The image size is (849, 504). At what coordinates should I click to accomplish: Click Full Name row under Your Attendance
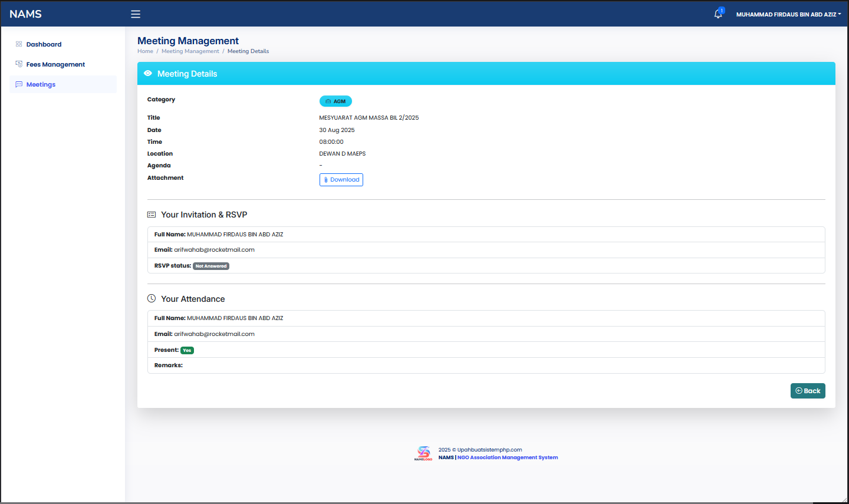tap(486, 318)
